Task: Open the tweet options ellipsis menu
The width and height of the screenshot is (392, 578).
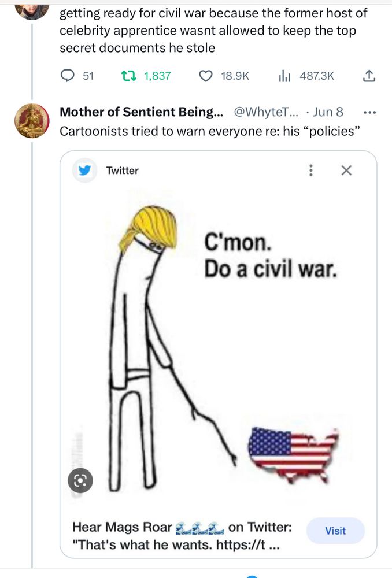Action: tap(368, 111)
